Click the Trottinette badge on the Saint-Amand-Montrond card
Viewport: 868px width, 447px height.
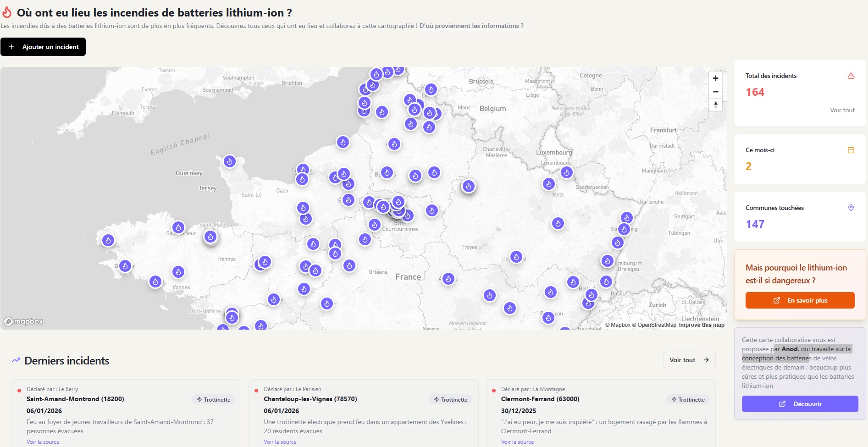coord(214,399)
